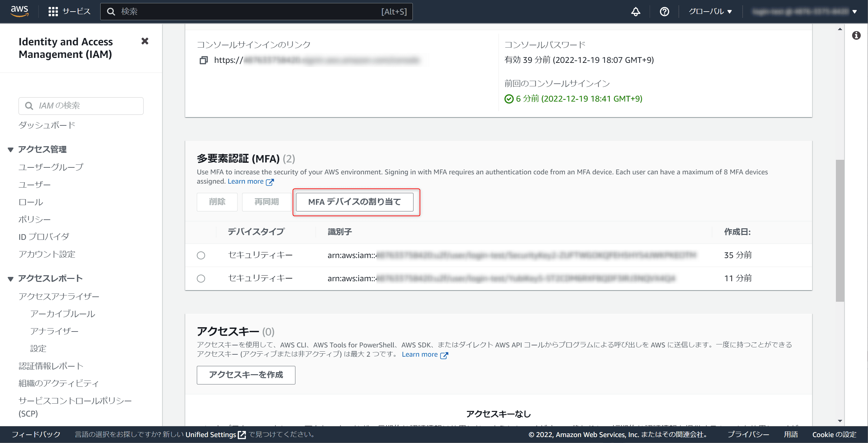The image size is (868, 443).
Task: Click フィードバック in footer
Action: click(x=36, y=435)
